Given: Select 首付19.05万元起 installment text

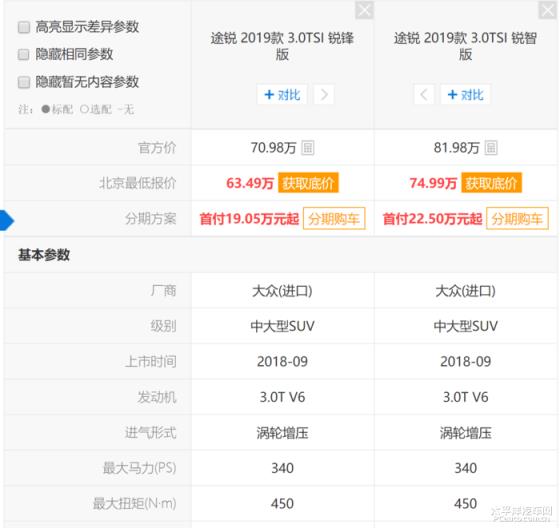Looking at the screenshot, I should click(249, 219).
